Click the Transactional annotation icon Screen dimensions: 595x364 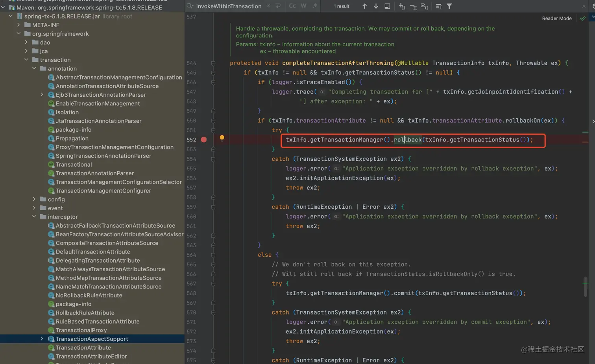[x=51, y=165]
